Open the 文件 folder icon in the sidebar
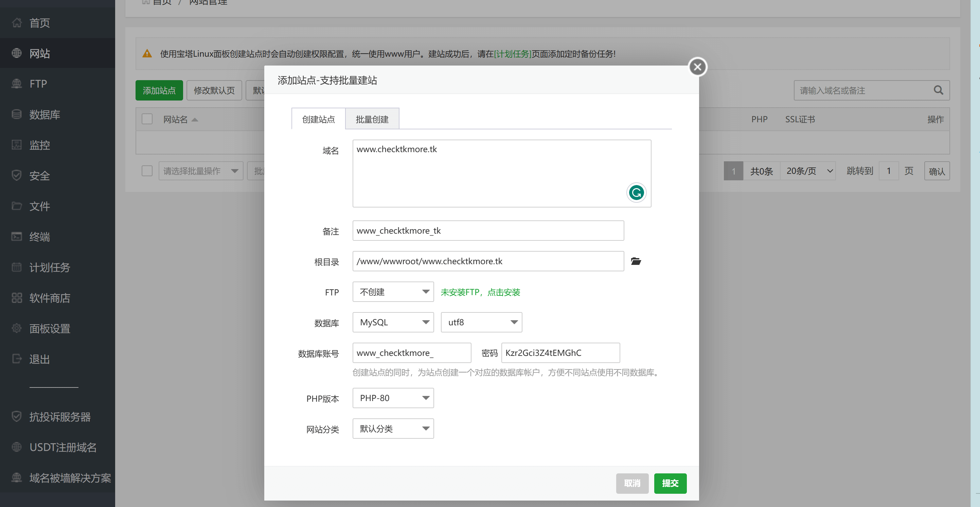The image size is (980, 507). [16, 206]
